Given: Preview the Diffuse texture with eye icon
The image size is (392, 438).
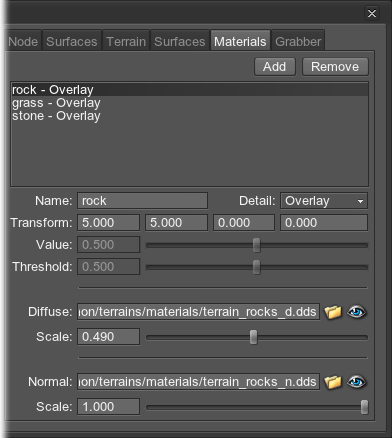Looking at the screenshot, I should (356, 312).
